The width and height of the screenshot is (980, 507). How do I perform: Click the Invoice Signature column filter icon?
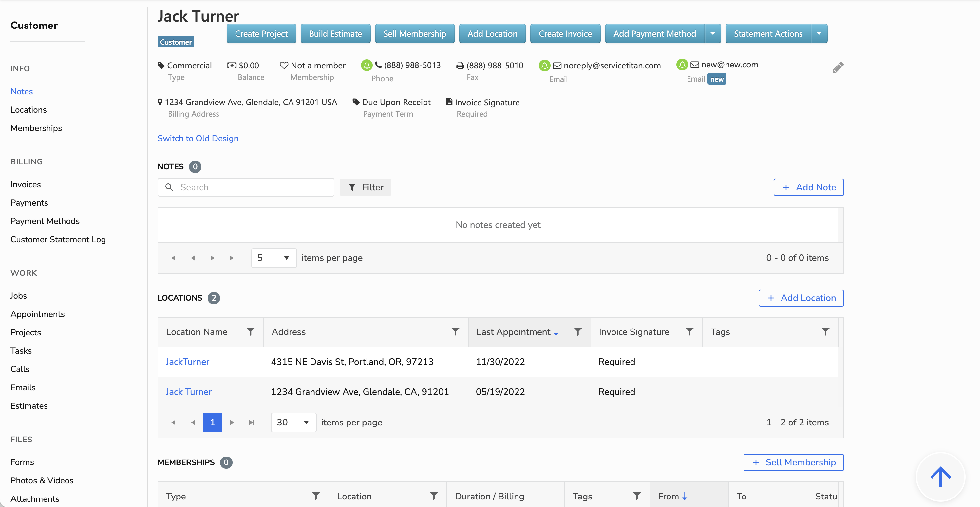(x=689, y=332)
